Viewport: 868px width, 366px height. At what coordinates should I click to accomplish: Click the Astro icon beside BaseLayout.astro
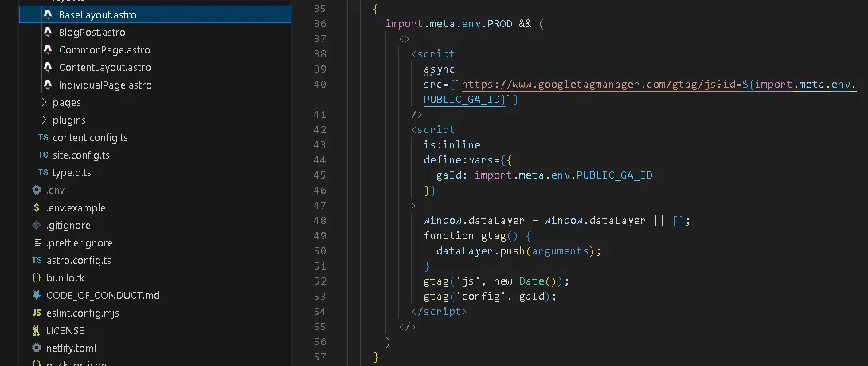(x=47, y=15)
